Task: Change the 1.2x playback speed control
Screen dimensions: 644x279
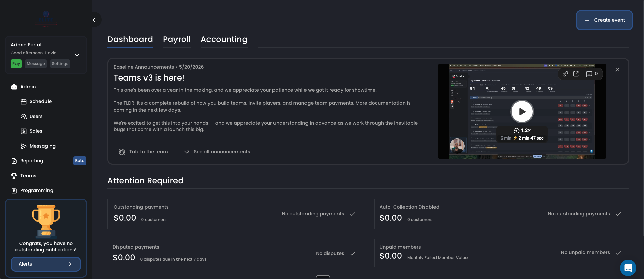Action: (522, 130)
